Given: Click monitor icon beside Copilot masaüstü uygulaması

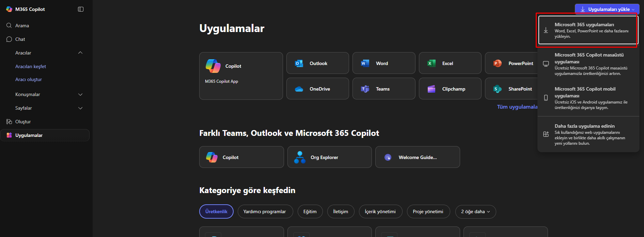Looking at the screenshot, I should pos(546,64).
